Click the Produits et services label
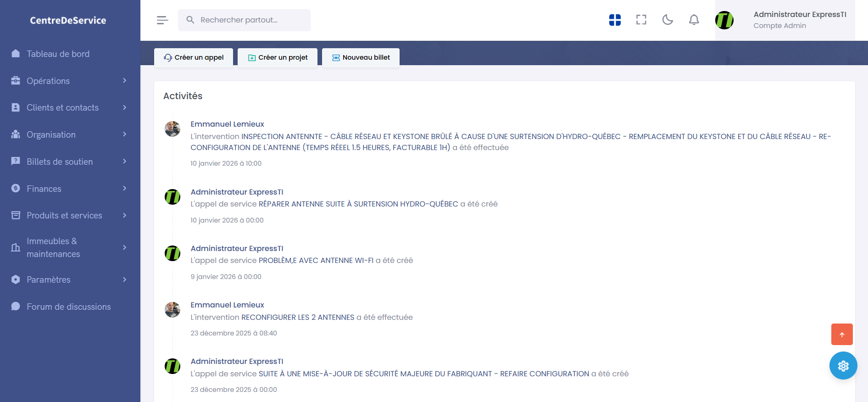 [64, 215]
